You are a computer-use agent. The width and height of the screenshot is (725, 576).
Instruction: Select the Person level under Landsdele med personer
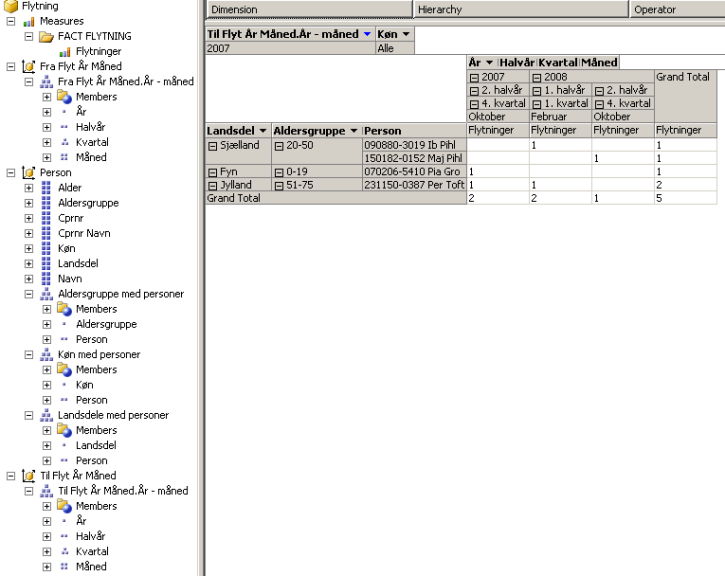92,461
